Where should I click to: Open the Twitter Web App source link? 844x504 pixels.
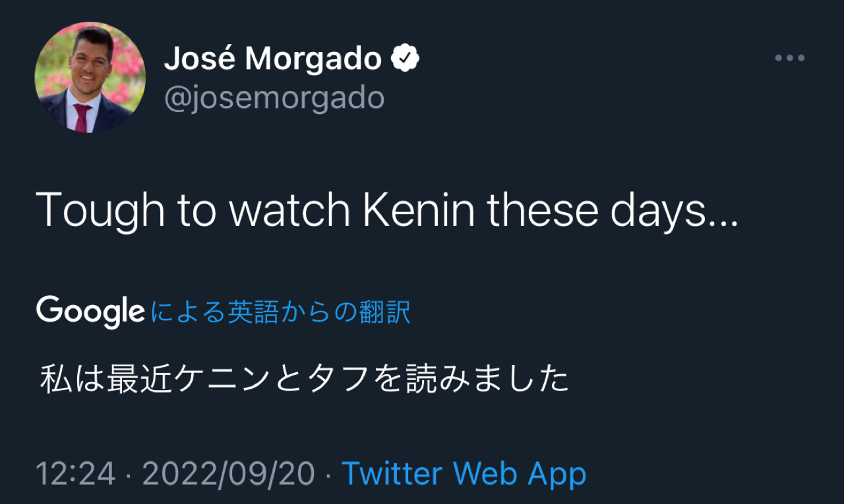tap(464, 474)
